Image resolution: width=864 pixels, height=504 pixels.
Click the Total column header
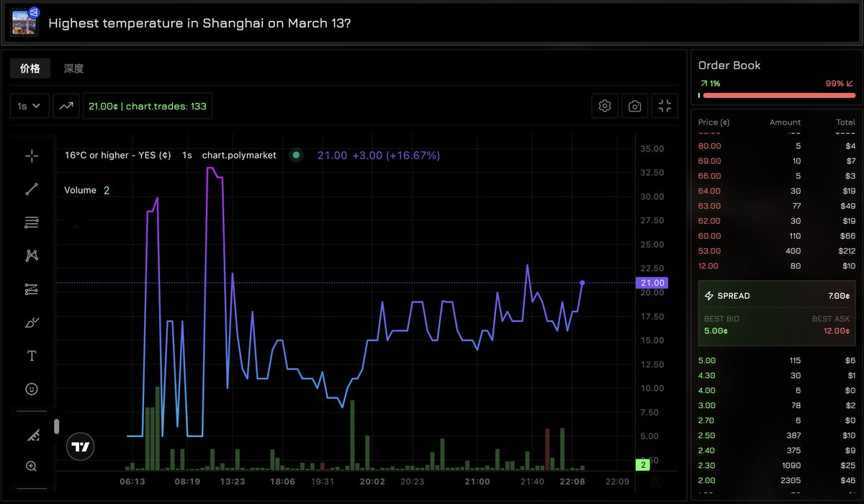pyautogui.click(x=846, y=122)
